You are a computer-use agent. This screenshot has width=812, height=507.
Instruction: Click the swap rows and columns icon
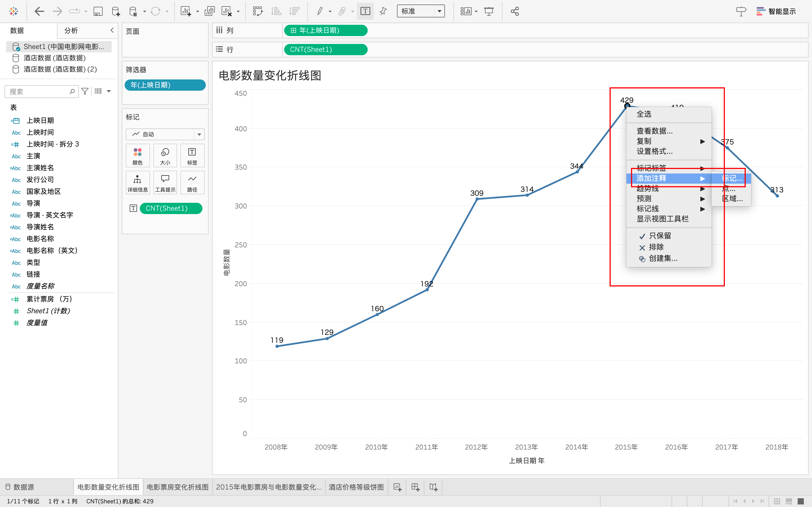[258, 11]
